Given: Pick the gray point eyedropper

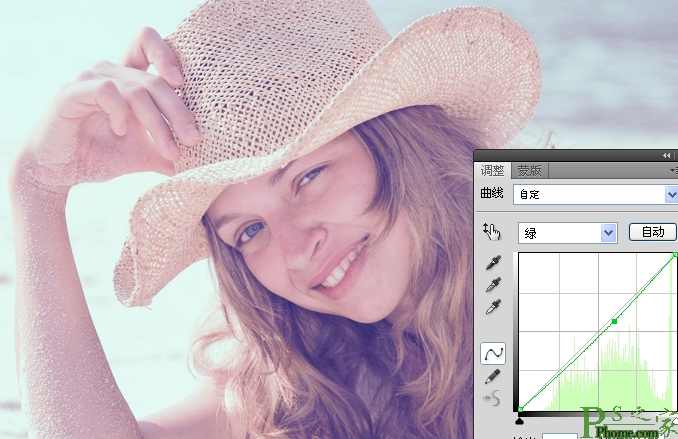Looking at the screenshot, I should coord(493,285).
